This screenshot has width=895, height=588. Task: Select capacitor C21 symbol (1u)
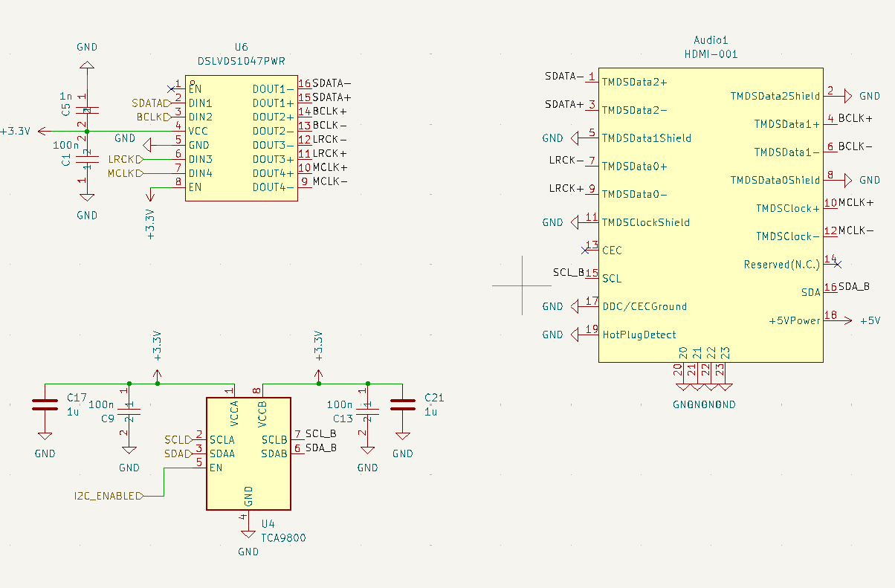pos(403,404)
